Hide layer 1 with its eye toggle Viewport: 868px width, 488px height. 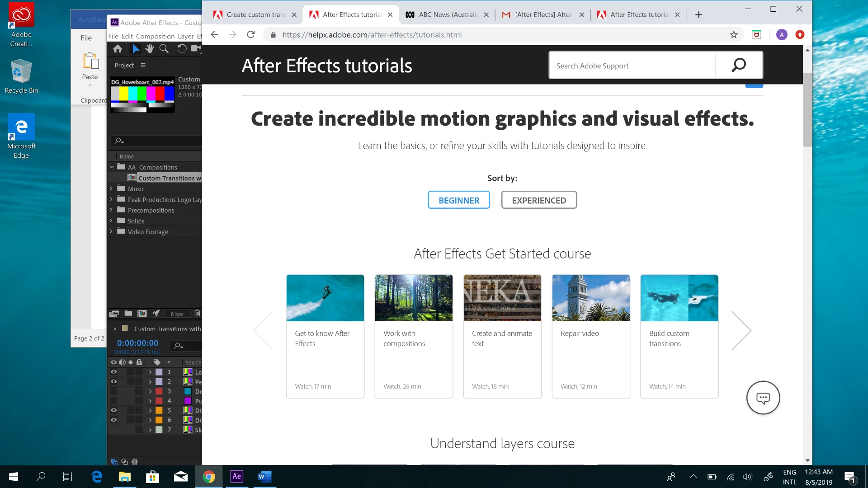pos(114,372)
